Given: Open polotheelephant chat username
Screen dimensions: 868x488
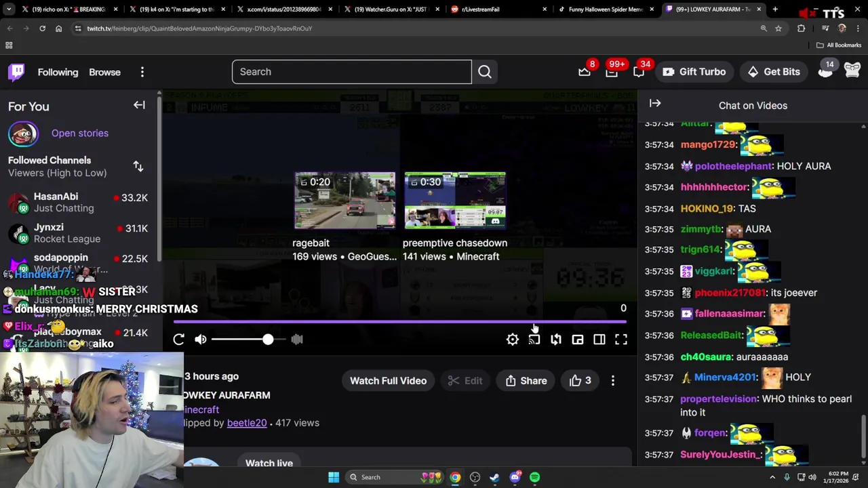Looking at the screenshot, I should [733, 166].
